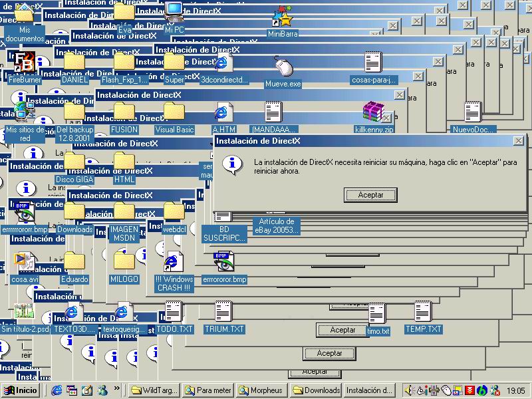Click Aceptar in the front DirectX dialog
532x399 pixels.
click(x=370, y=195)
